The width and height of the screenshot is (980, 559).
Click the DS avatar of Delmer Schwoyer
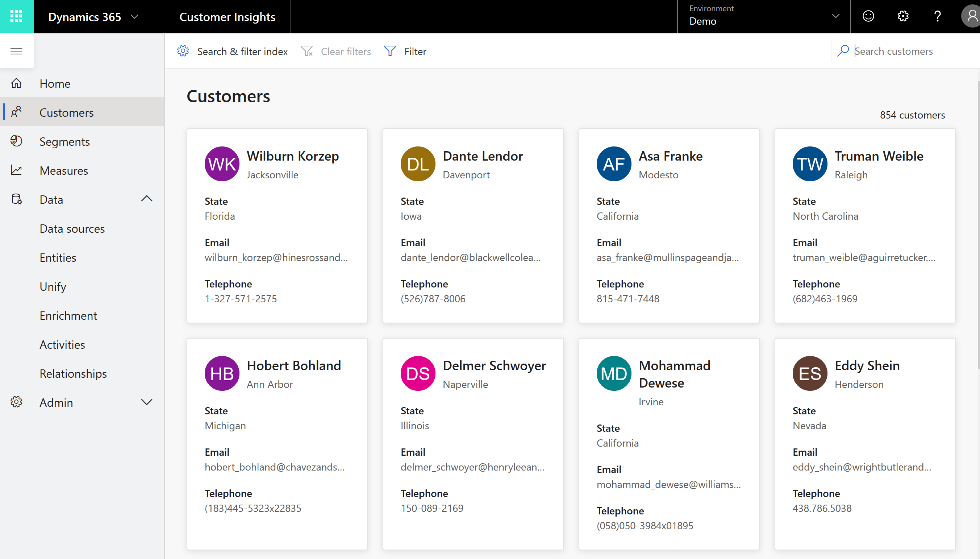point(418,373)
